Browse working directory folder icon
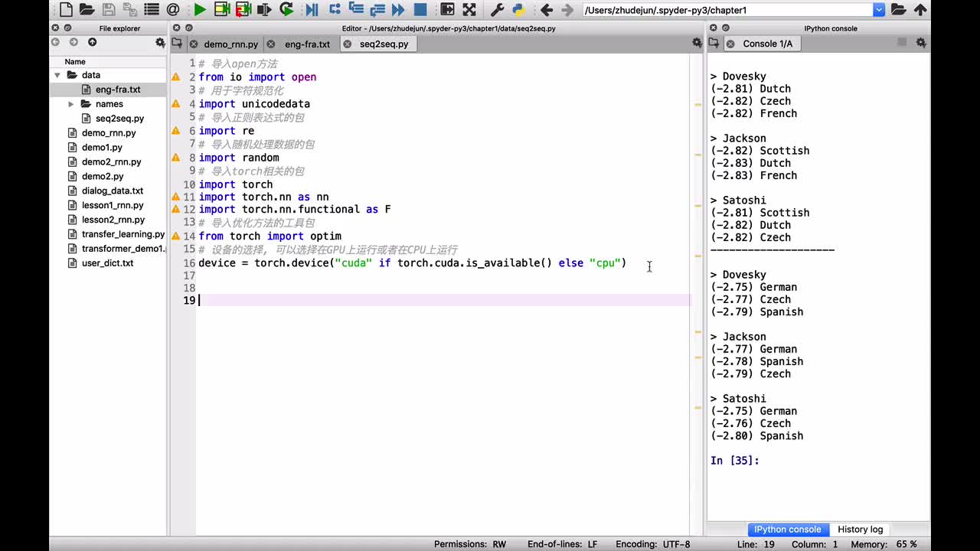The height and width of the screenshot is (551, 980). tap(899, 10)
